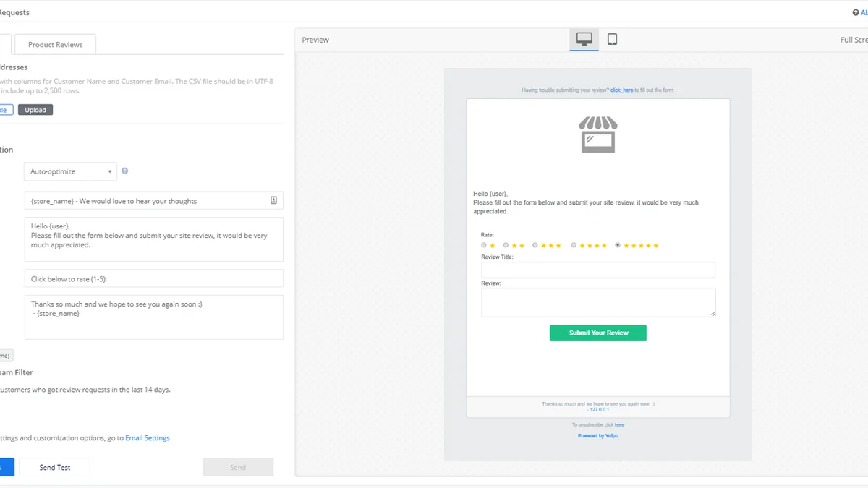Image resolution: width=868 pixels, height=488 pixels.
Task: Click Submit Your Review in the preview
Action: [597, 333]
